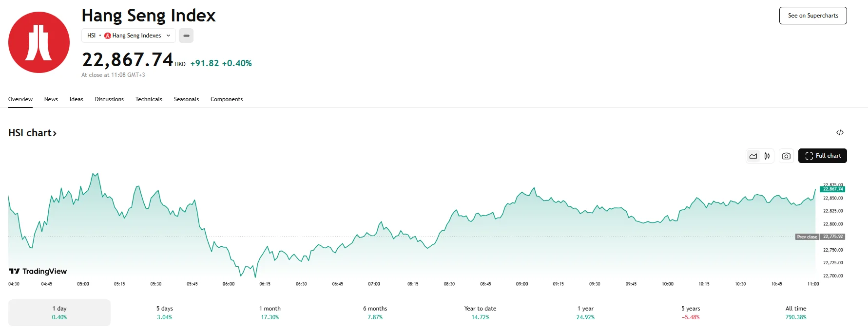868x329 pixels.
Task: Click the Prev close price label
Action: click(807, 237)
